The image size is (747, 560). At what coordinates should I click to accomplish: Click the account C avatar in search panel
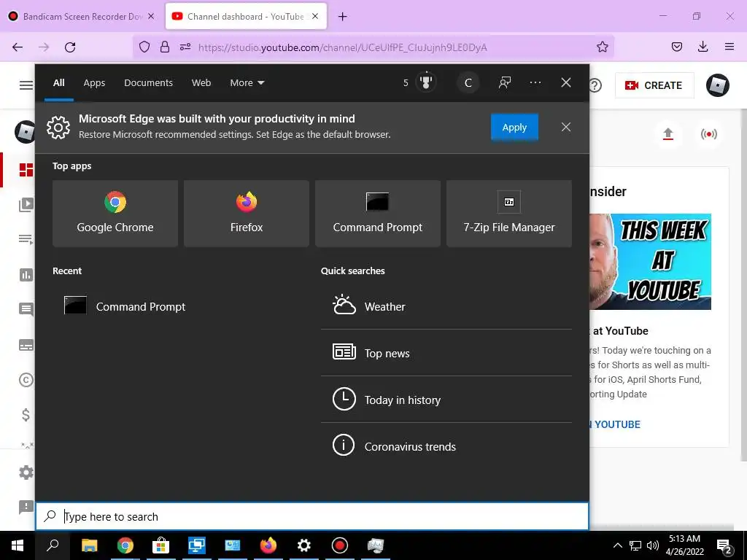pos(468,83)
